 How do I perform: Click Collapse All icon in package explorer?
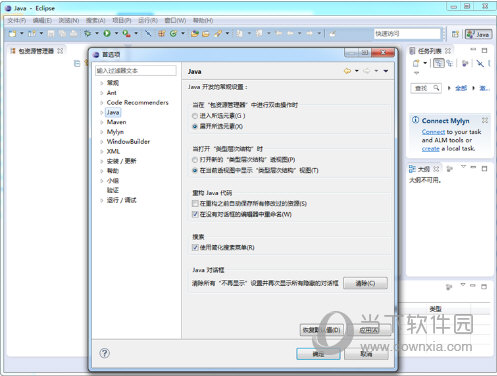(77, 63)
